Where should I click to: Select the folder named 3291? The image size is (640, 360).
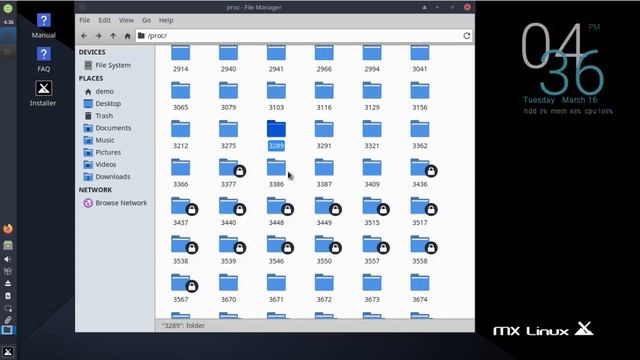[324, 134]
